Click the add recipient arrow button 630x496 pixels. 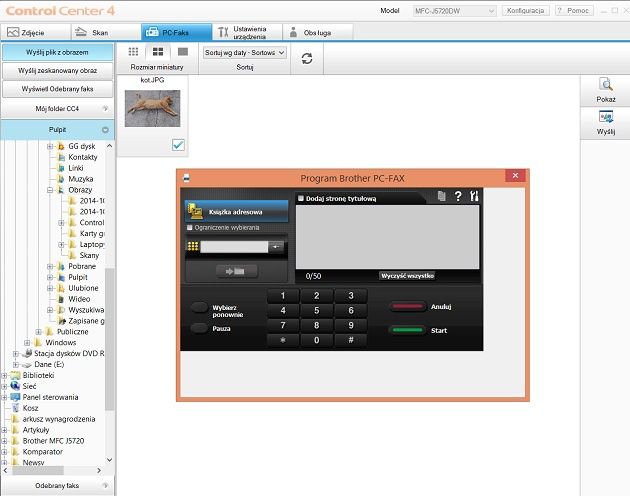236,271
